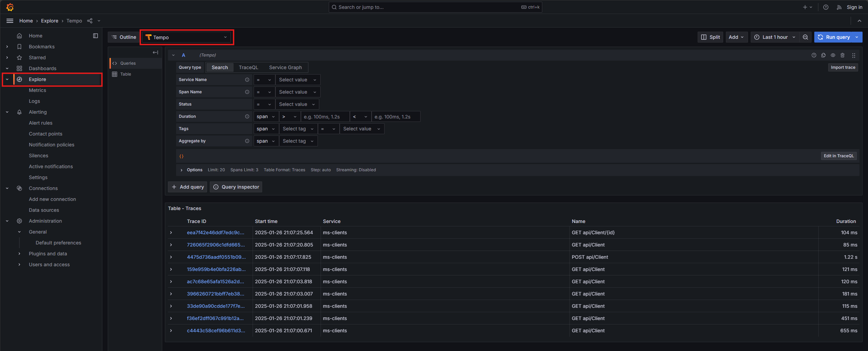868x351 pixels.
Task: Collapse the top navigation chevron icon
Action: tap(860, 21)
